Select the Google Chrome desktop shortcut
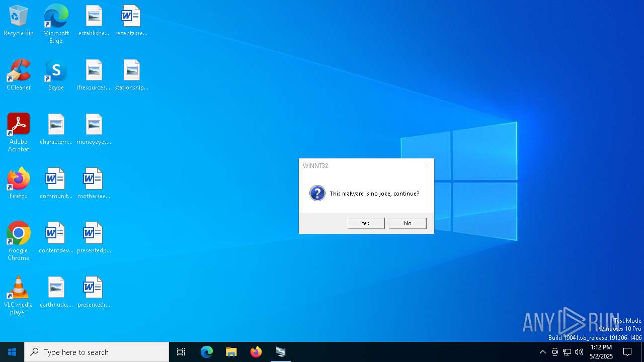Screen dimensions: 644x362 [x=19, y=241]
